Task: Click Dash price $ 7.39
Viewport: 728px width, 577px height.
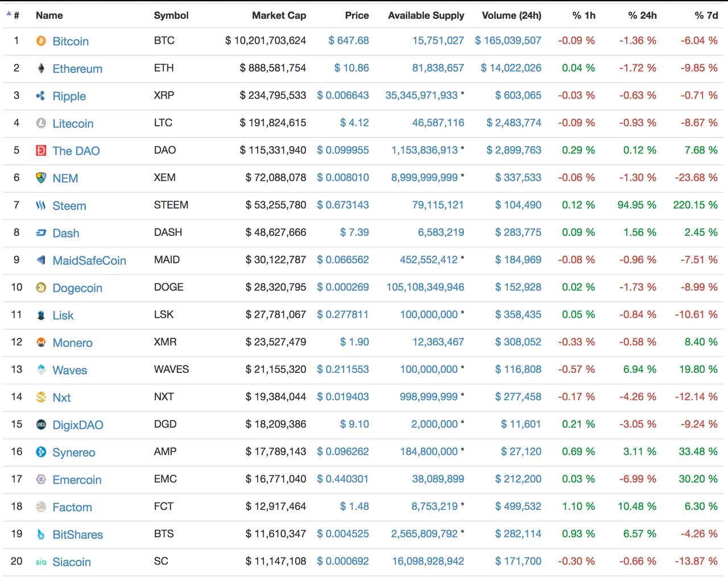Action: [x=354, y=232]
